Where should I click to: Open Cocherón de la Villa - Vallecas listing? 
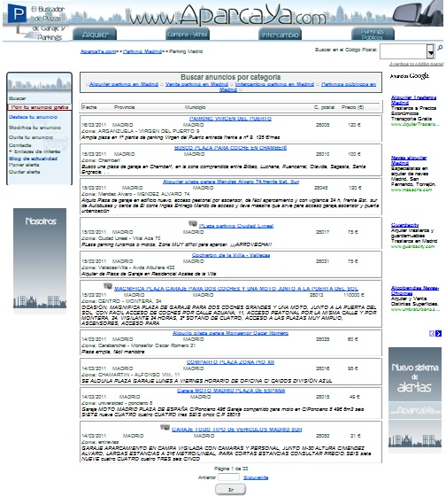point(231,255)
